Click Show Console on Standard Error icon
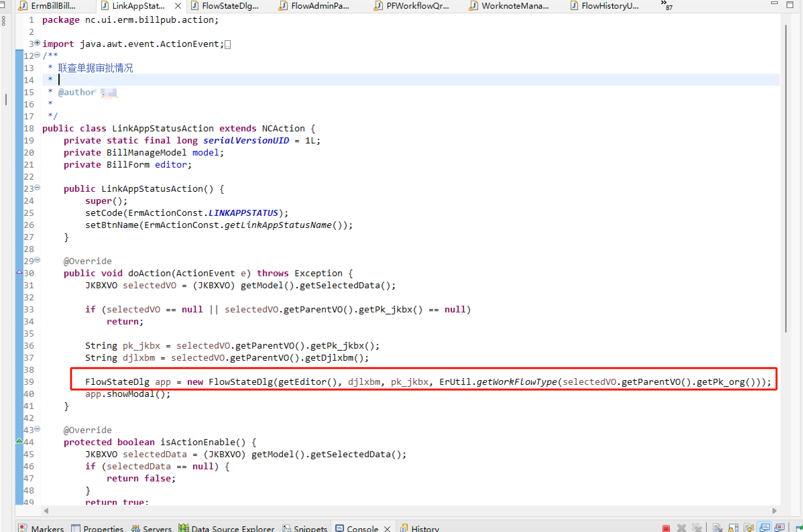The height and width of the screenshot is (532, 803). [x=780, y=528]
